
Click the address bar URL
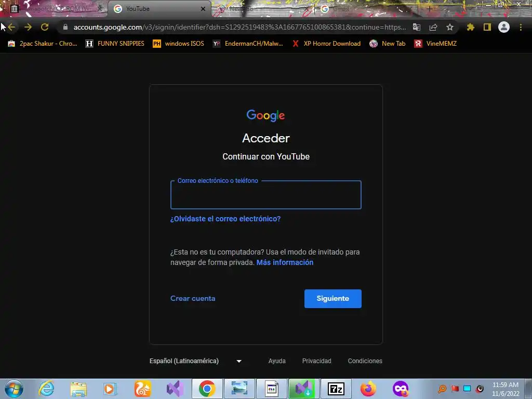coord(240,27)
